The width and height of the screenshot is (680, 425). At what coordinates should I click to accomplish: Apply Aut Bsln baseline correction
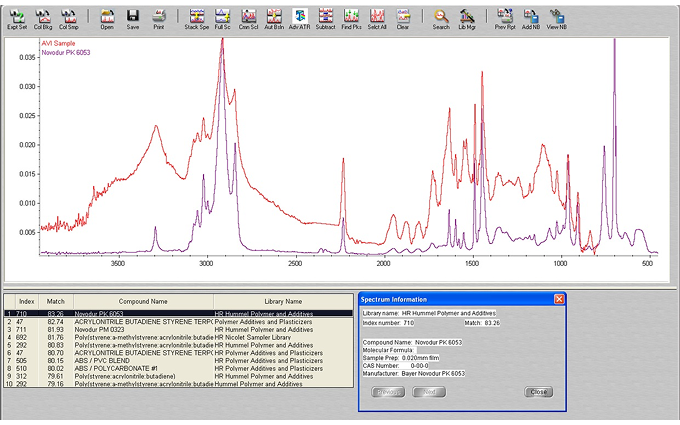(x=274, y=18)
